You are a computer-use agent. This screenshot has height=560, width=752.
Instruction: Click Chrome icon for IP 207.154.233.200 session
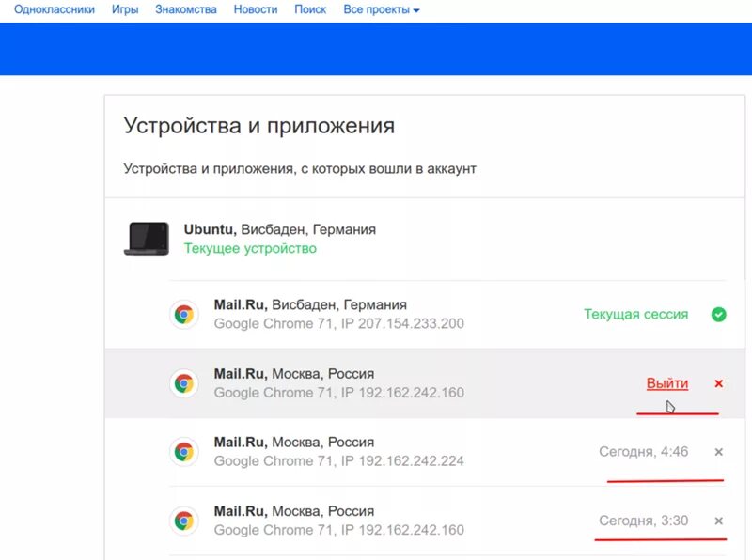pos(183,315)
